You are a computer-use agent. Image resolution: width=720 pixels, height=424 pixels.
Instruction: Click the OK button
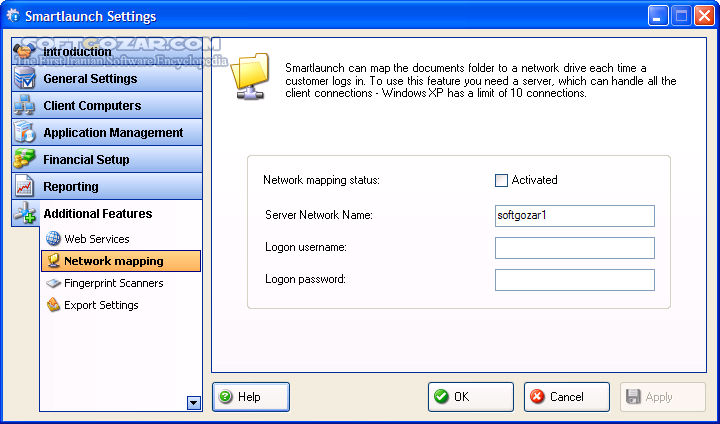pos(471,397)
